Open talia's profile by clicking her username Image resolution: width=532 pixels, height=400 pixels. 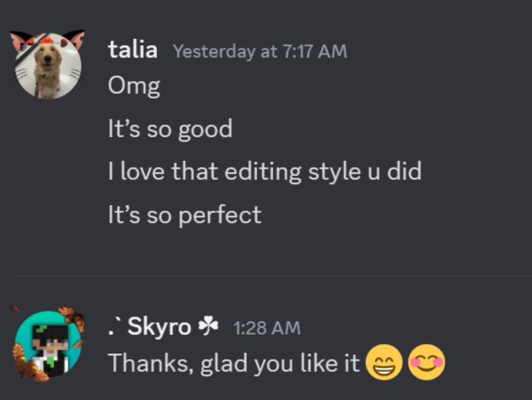(x=133, y=50)
